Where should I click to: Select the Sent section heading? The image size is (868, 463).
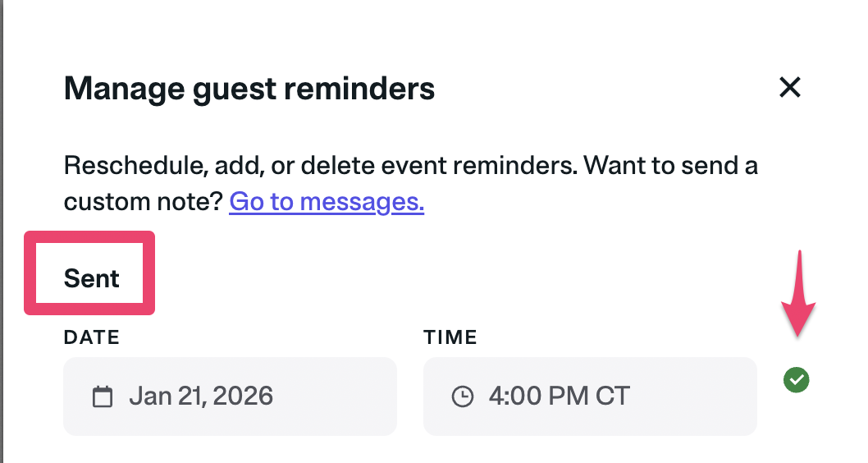pos(92,278)
